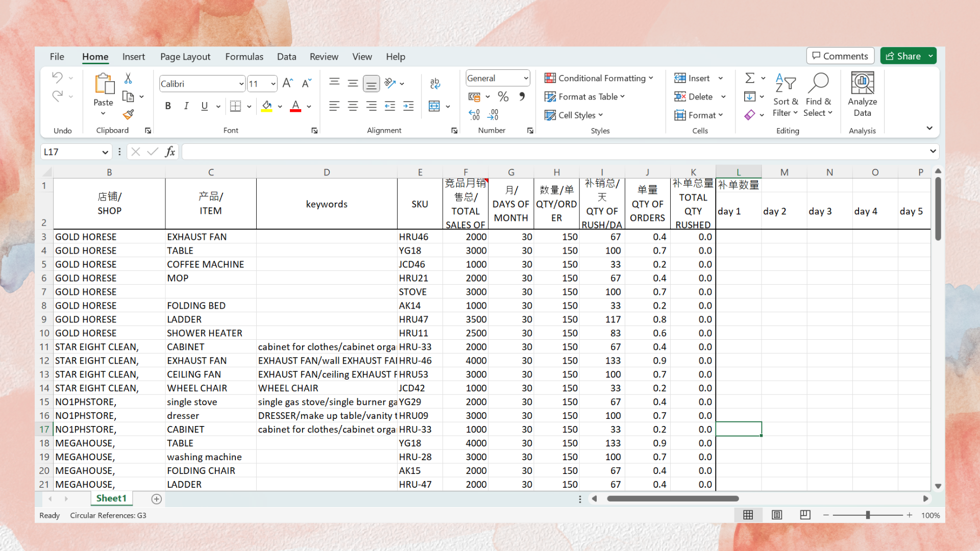Open the Find & Select menu
The width and height of the screenshot is (980, 551).
pos(818,95)
